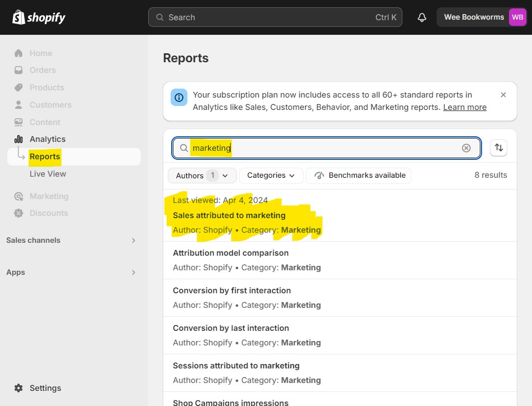
Task: Follow the Learn more link
Action: coord(465,107)
